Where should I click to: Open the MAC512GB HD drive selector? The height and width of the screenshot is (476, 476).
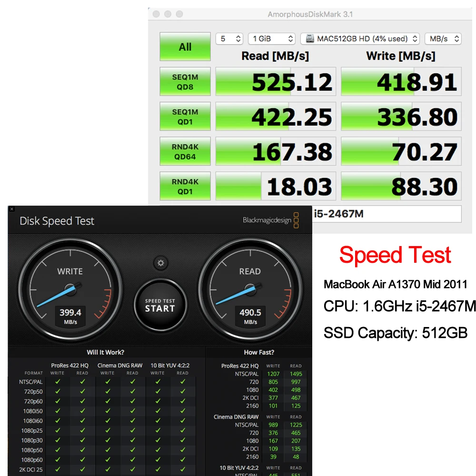coord(360,39)
